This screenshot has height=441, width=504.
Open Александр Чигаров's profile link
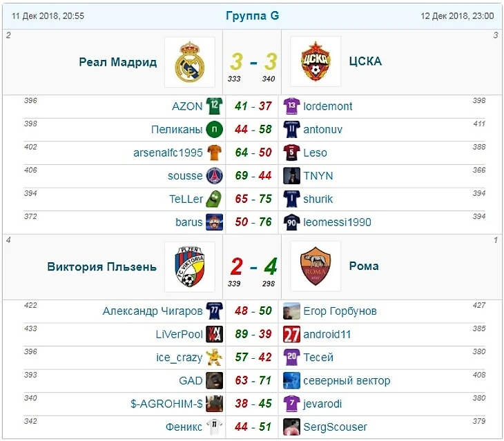point(153,311)
